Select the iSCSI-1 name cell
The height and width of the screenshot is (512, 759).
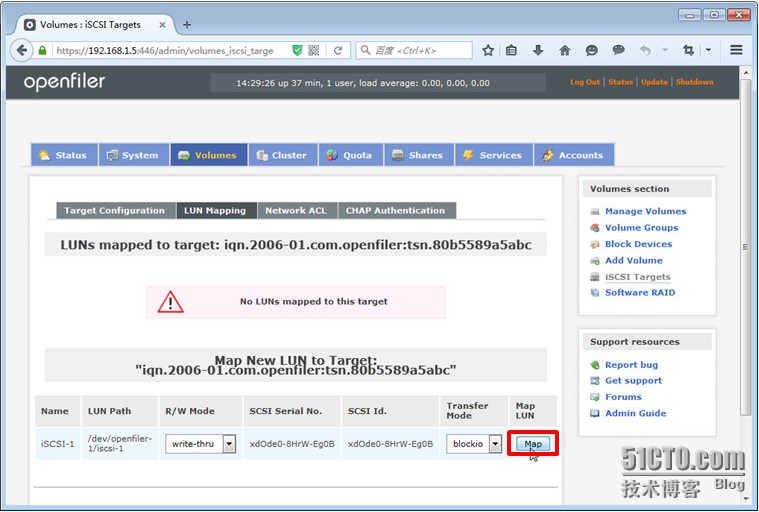point(58,444)
